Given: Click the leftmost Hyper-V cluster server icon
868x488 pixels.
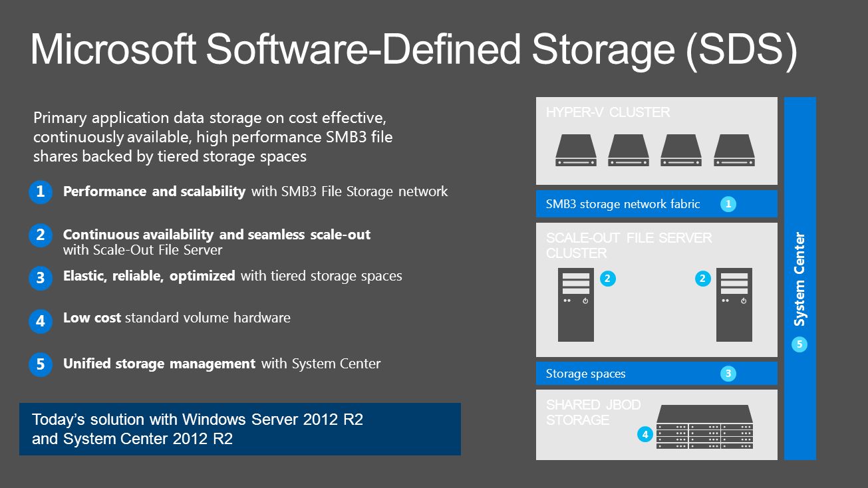Looking at the screenshot, I should tap(576, 150).
